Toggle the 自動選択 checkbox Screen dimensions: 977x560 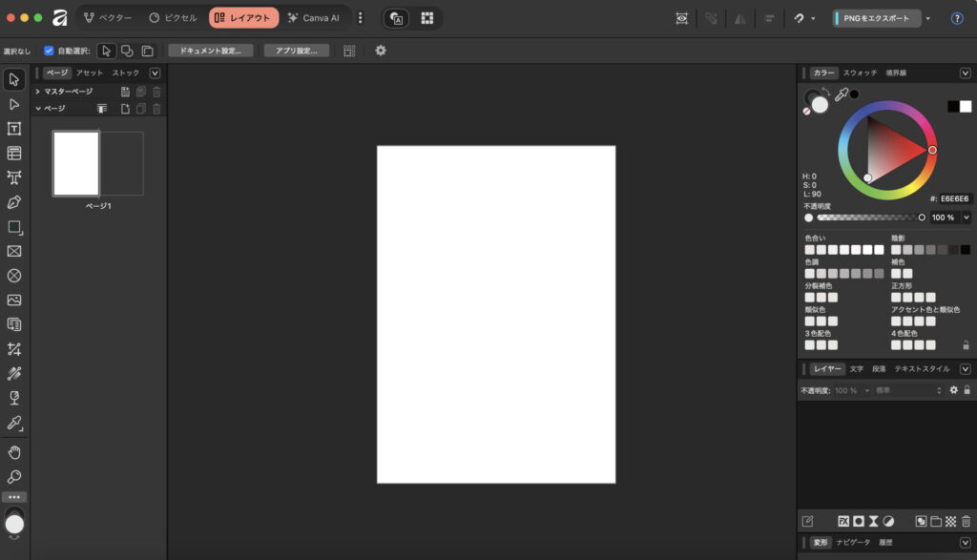49,51
